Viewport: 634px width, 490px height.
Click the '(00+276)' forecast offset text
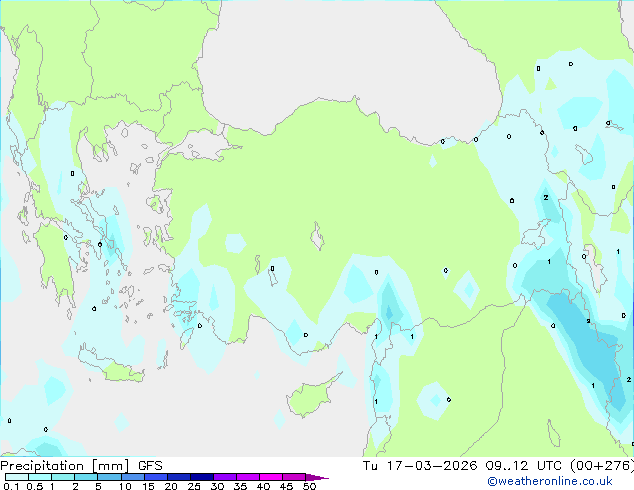click(x=602, y=466)
